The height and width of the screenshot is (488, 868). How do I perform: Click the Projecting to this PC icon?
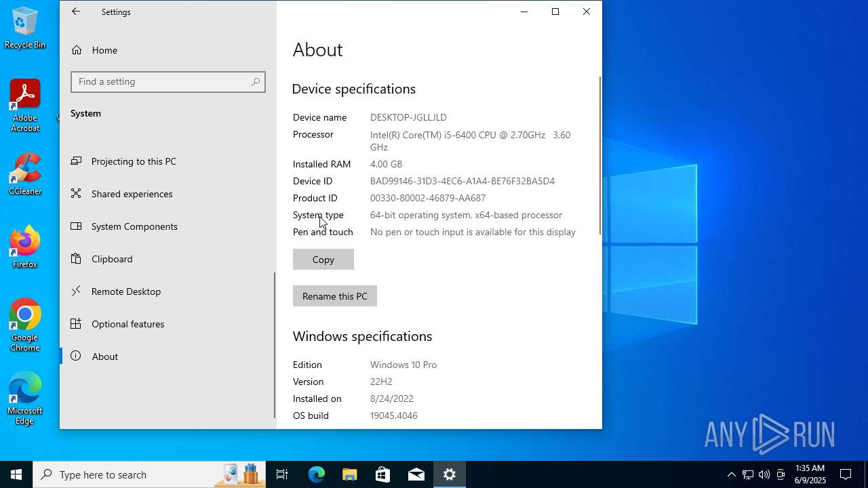77,161
